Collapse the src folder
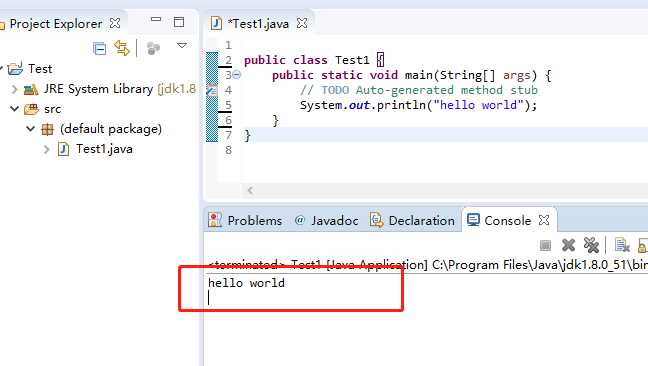Viewport: 648px width, 366px height. tap(15, 109)
